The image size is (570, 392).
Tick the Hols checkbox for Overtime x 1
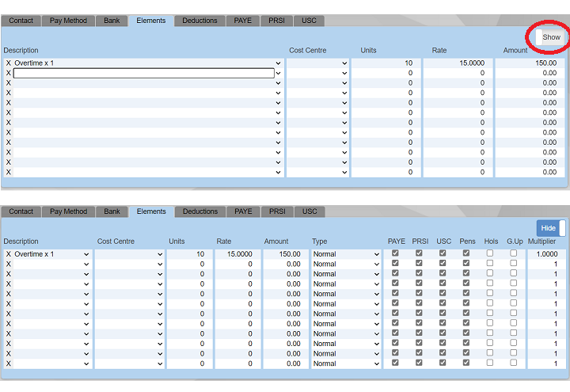(x=489, y=254)
